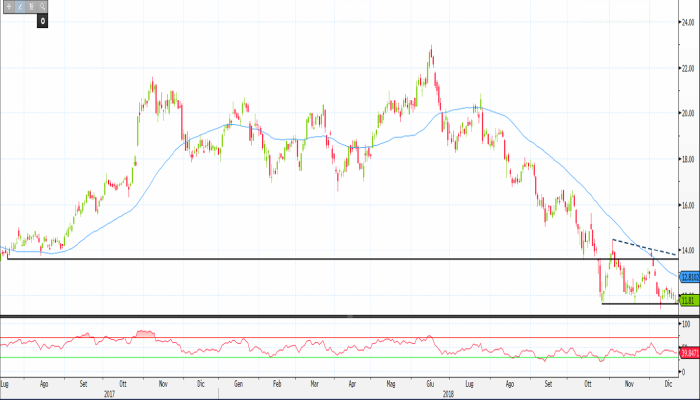The image size is (700, 400).
Task: Click the 2017 year label on time axis
Action: coord(112,393)
